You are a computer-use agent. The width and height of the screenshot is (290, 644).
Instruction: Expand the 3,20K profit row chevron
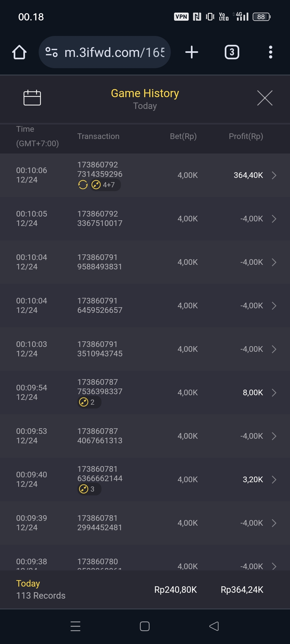[274, 480]
